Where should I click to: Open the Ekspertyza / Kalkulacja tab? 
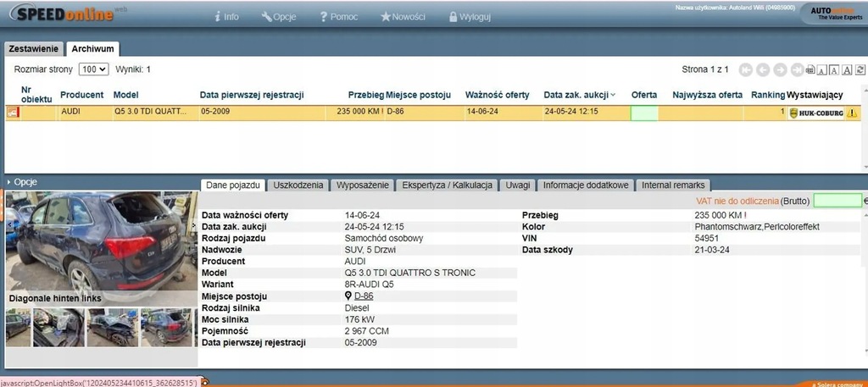click(447, 185)
